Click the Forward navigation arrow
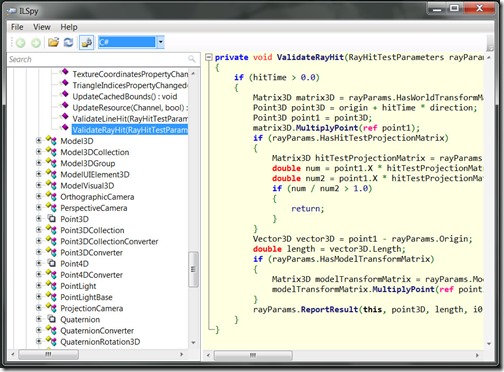The height and width of the screenshot is (372, 504). (36, 42)
